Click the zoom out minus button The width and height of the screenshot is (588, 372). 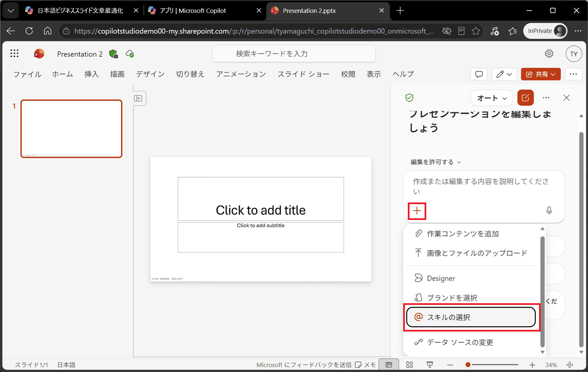pos(450,365)
